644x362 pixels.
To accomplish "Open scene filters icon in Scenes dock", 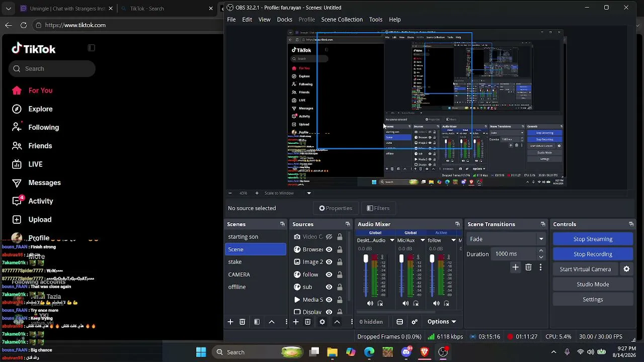I will click(x=257, y=322).
